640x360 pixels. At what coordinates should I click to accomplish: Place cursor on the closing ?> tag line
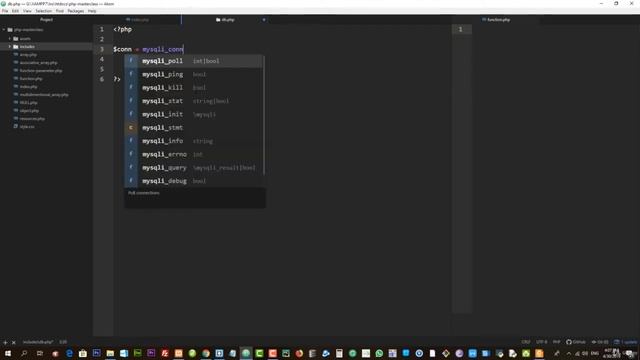pyautogui.click(x=117, y=79)
